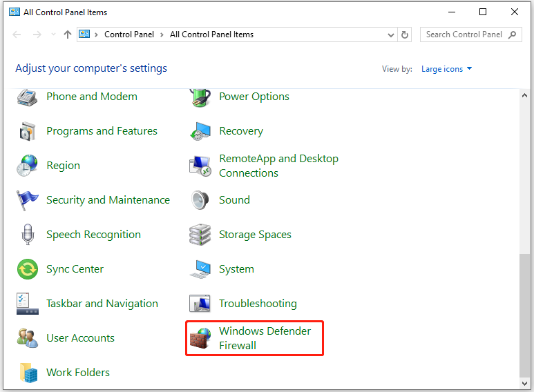This screenshot has width=534, height=392.
Task: Open the Taskbar and Navigation icon
Action: click(27, 304)
